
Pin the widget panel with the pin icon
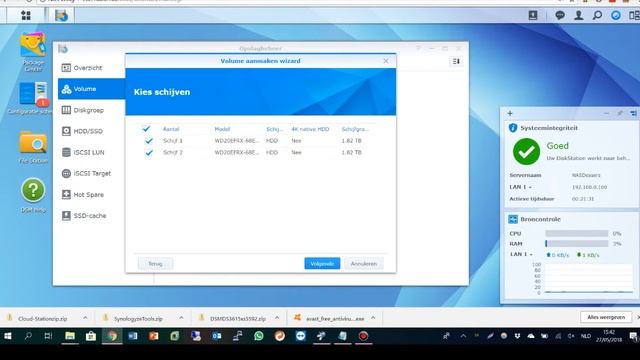point(620,113)
